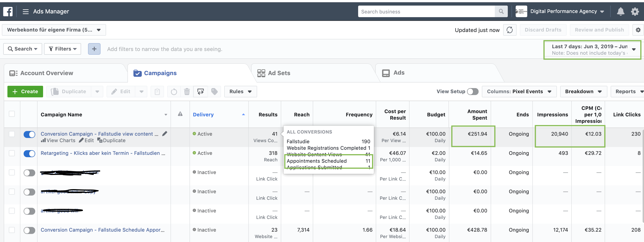Turn off the Retargeting Klicks campaign switch

(x=29, y=154)
